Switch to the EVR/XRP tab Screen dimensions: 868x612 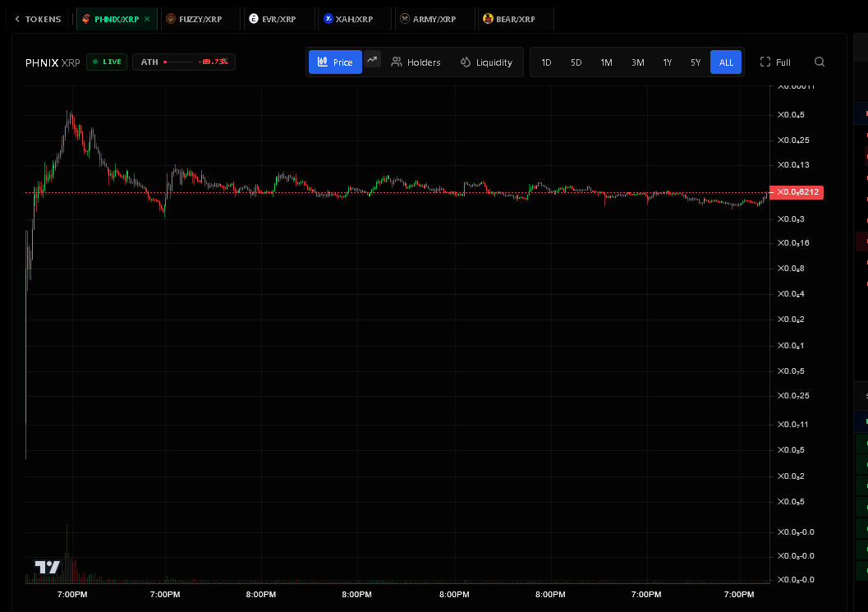pyautogui.click(x=279, y=19)
